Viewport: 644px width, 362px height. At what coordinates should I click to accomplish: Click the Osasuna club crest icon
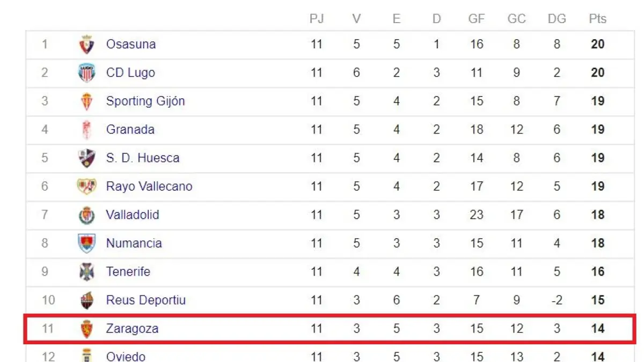[x=86, y=45]
